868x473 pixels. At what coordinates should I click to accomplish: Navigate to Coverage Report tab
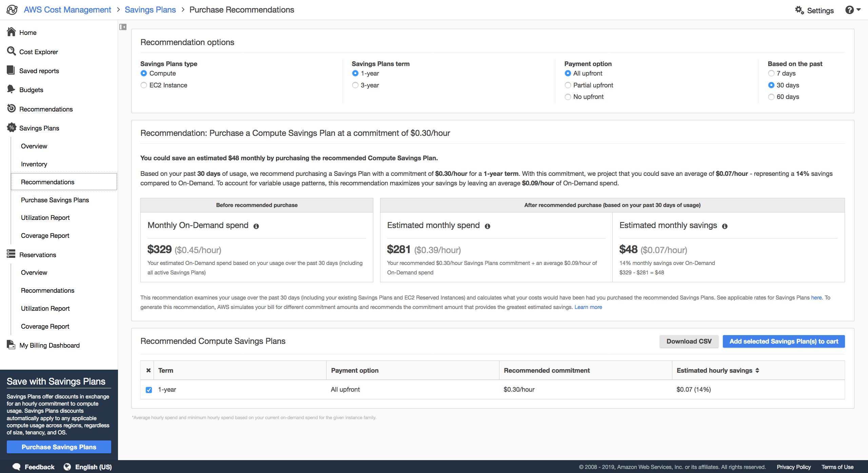(x=45, y=236)
